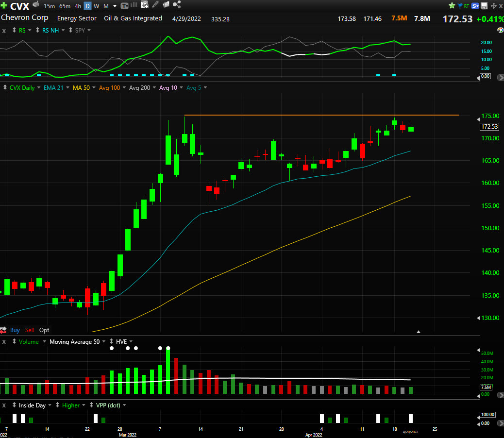Switch to the 65m timeframe

(x=65, y=6)
